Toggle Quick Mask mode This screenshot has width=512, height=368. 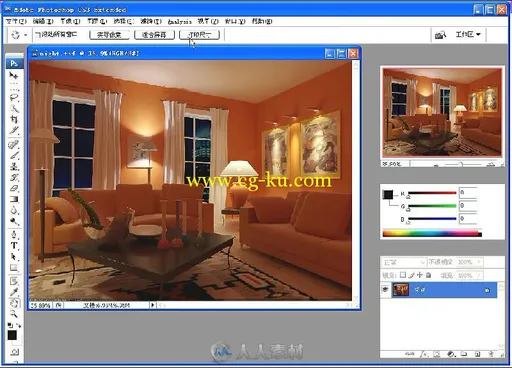click(x=15, y=352)
